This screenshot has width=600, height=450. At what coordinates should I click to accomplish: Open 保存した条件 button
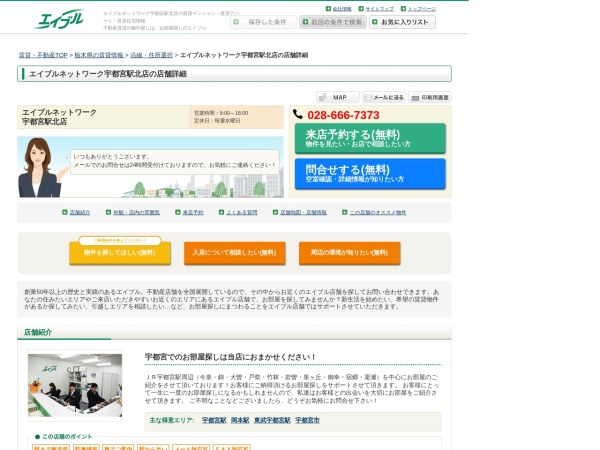263,22
